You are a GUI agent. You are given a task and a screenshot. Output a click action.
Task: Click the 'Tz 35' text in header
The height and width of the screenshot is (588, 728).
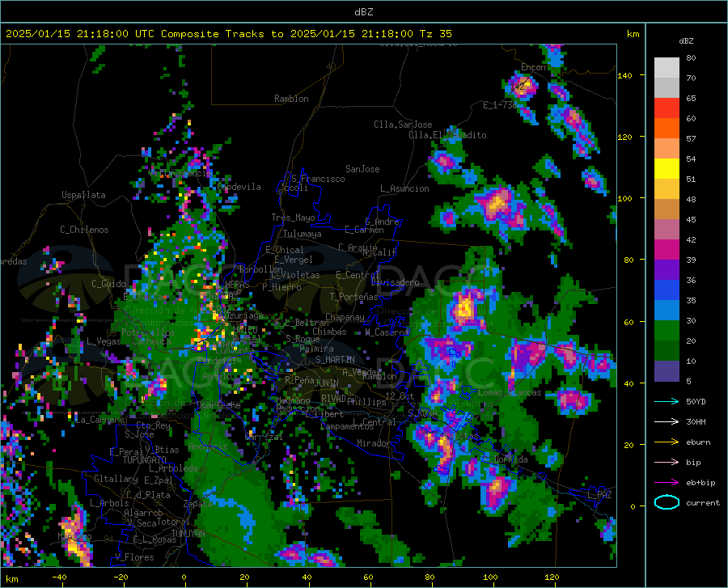[436, 34]
